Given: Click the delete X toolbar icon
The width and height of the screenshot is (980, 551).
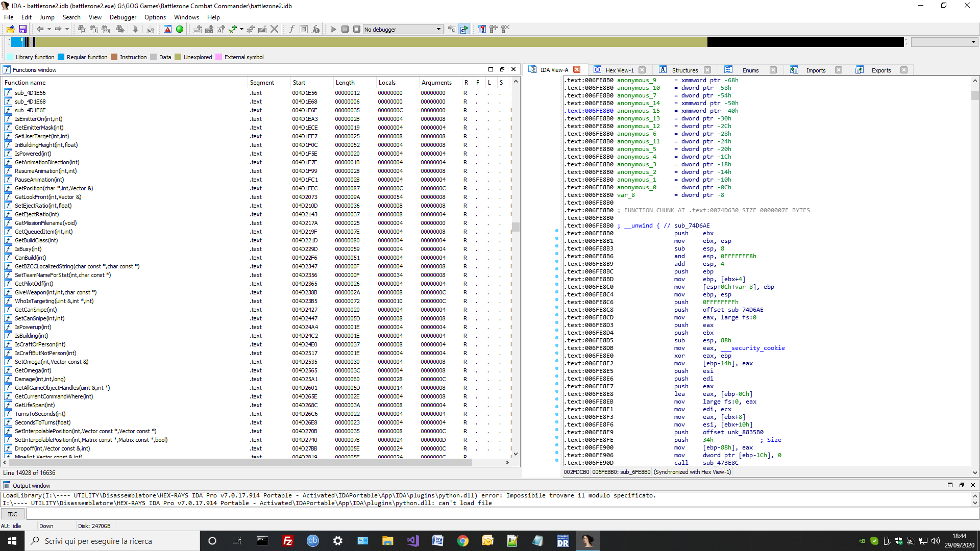Looking at the screenshot, I should (x=275, y=30).
